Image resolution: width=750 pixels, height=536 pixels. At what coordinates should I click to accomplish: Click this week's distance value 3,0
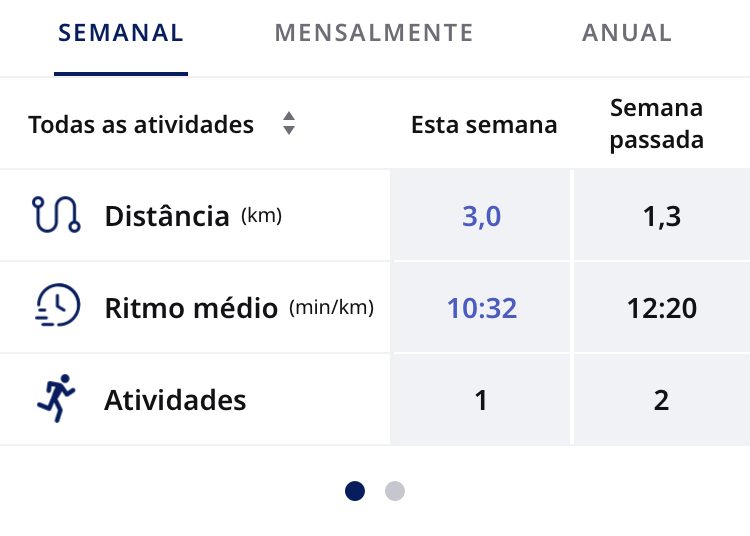point(481,216)
